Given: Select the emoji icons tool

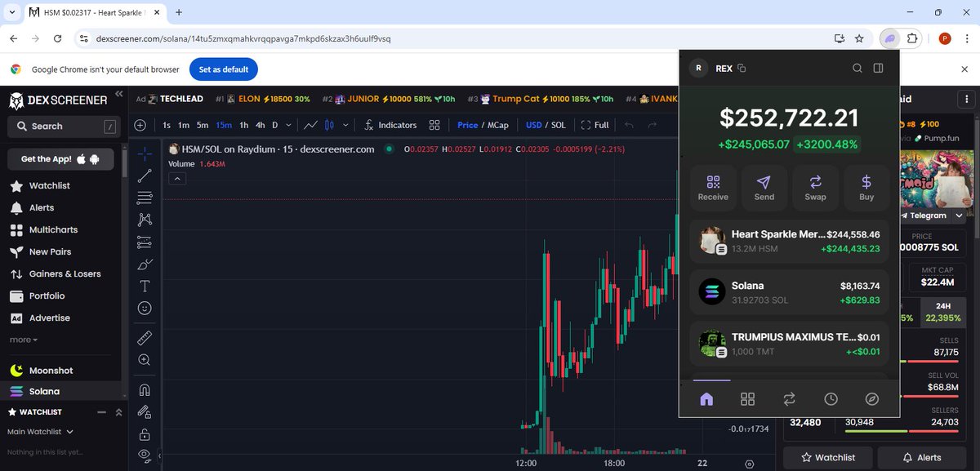Looking at the screenshot, I should pos(145,308).
